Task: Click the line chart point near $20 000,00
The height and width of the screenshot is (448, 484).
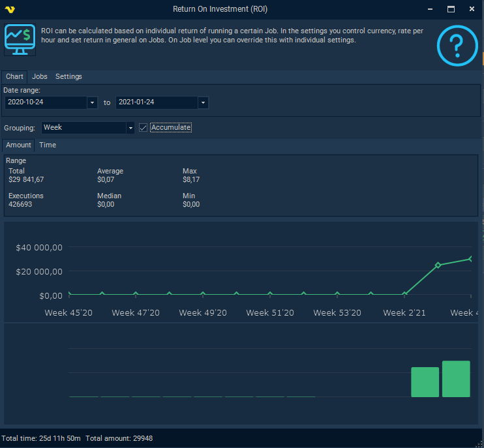Action: tap(438, 265)
